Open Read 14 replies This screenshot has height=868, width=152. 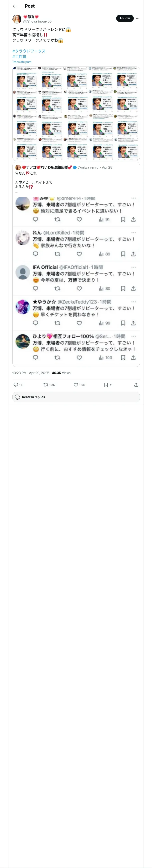click(x=76, y=397)
